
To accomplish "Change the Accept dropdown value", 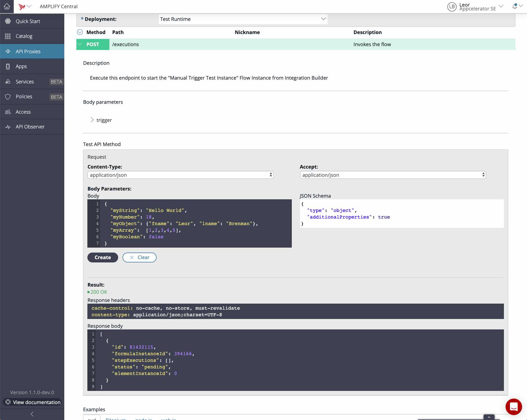I will [393, 175].
